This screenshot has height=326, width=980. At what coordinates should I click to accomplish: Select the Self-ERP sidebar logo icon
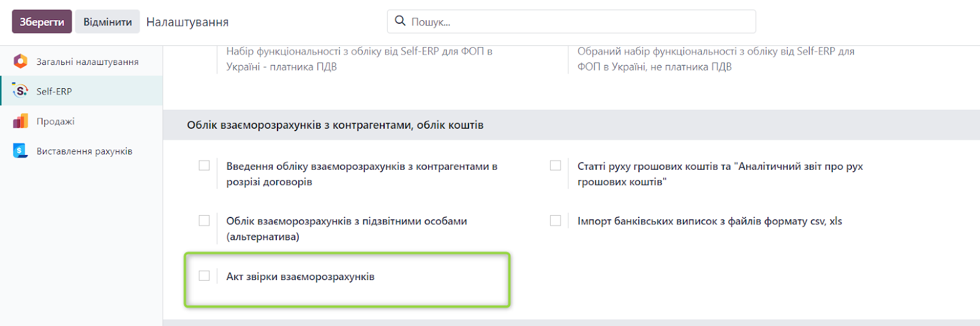point(20,91)
